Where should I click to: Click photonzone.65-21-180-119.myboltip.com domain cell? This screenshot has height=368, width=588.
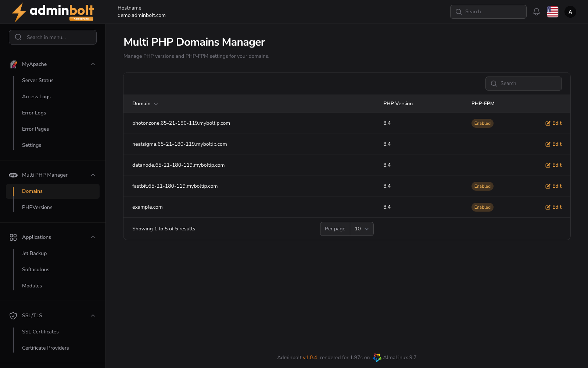point(181,123)
